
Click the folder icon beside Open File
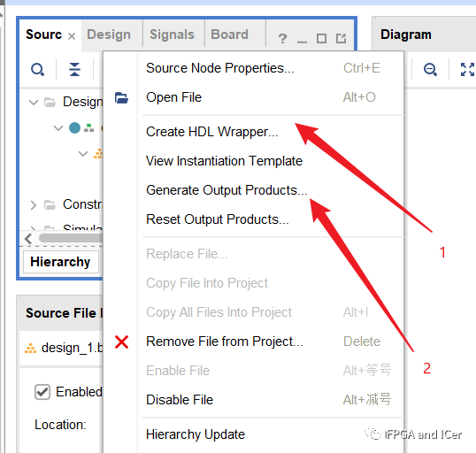tap(121, 97)
